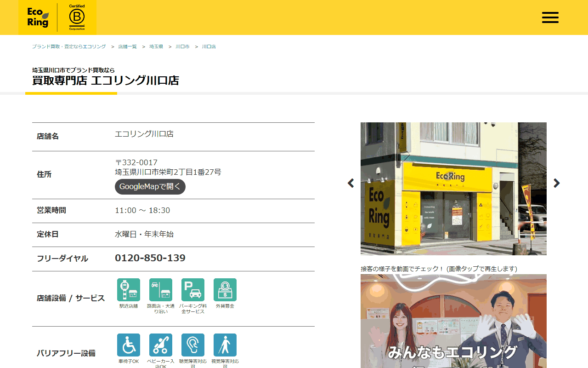Open the 埼玉県 breadcrumb link
The height and width of the screenshot is (368, 588).
tap(156, 47)
